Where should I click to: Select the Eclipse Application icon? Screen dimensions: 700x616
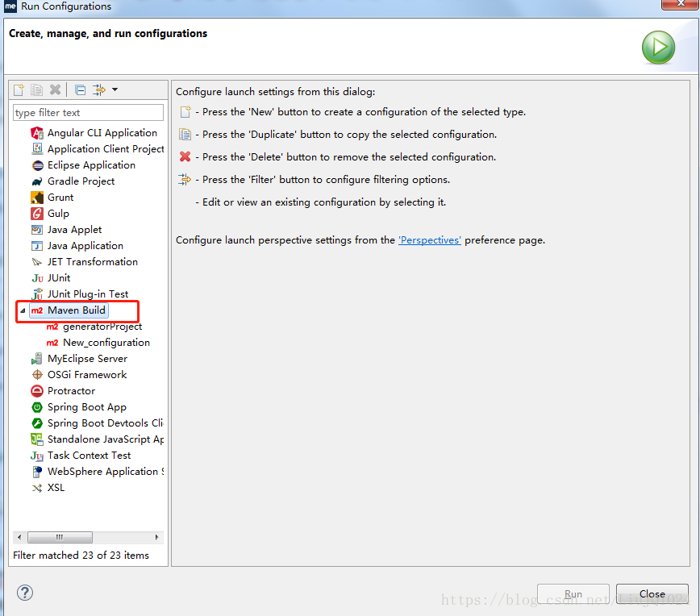(x=37, y=165)
